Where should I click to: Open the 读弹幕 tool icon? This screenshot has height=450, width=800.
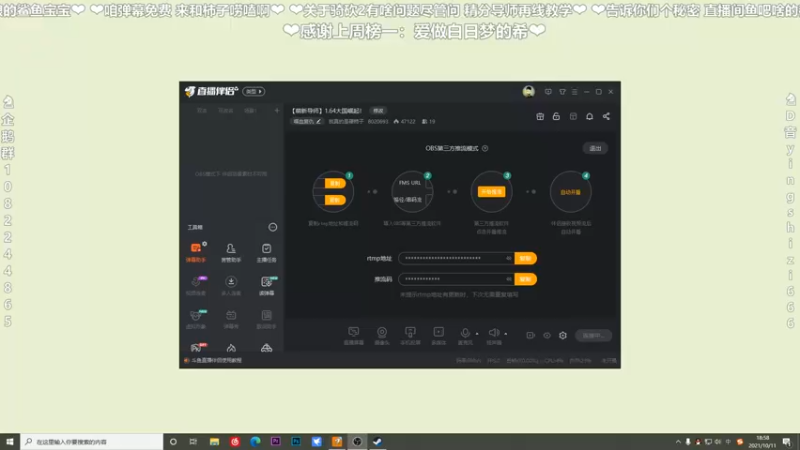click(266, 285)
